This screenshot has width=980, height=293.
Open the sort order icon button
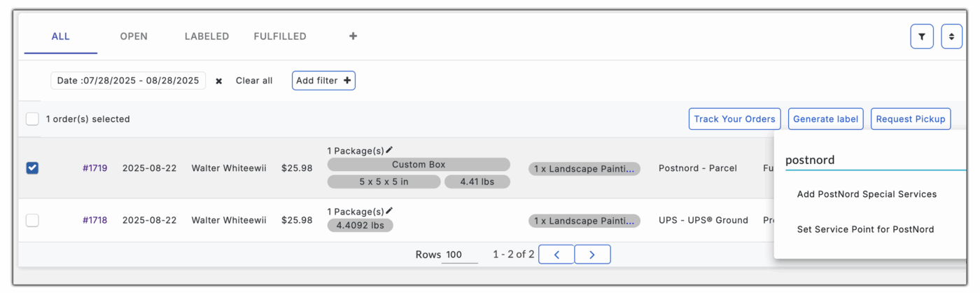click(x=951, y=36)
